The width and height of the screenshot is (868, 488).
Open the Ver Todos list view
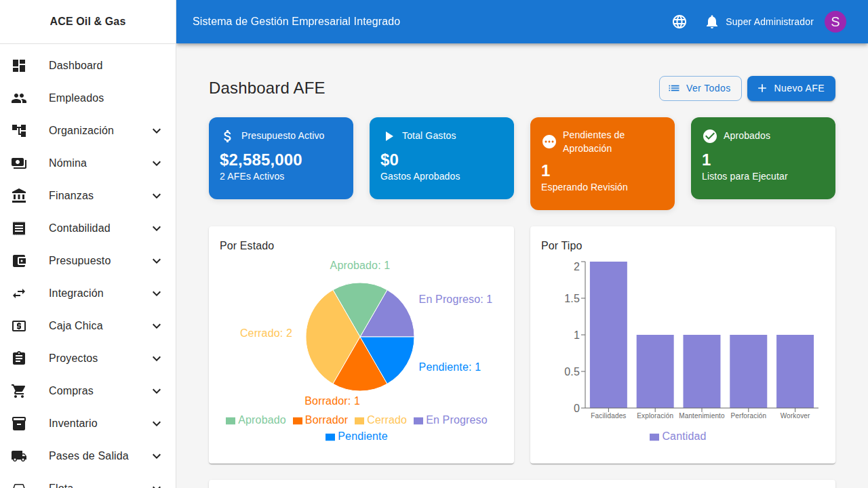click(700, 88)
